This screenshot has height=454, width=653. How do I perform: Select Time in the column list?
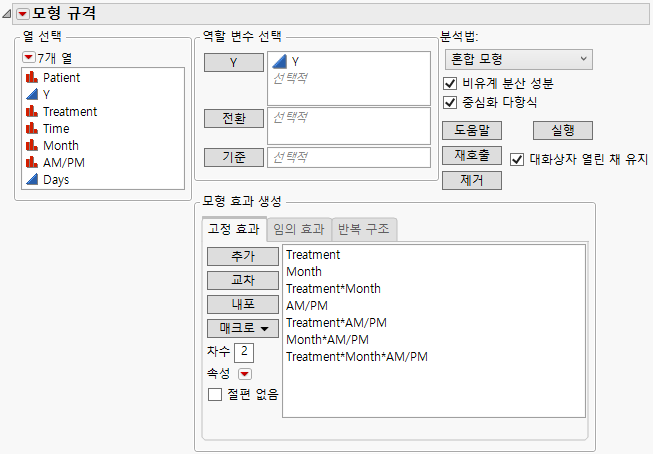(x=56, y=129)
